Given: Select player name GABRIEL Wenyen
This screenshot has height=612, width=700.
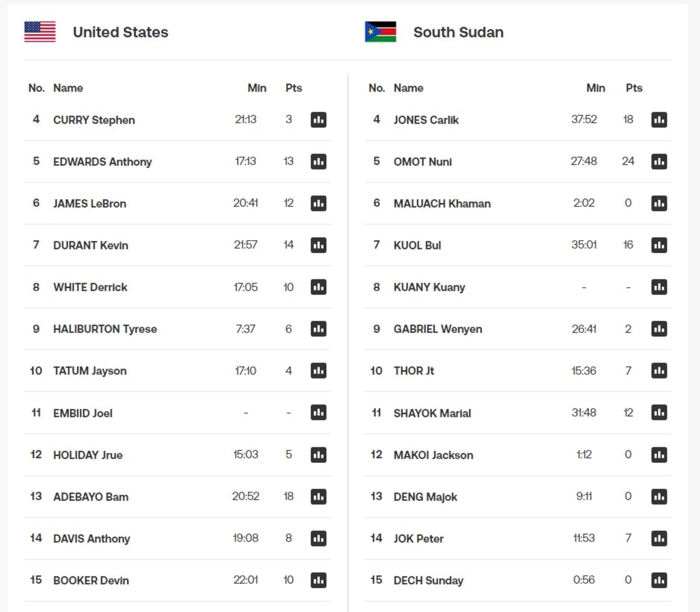Looking at the screenshot, I should tap(437, 329).
